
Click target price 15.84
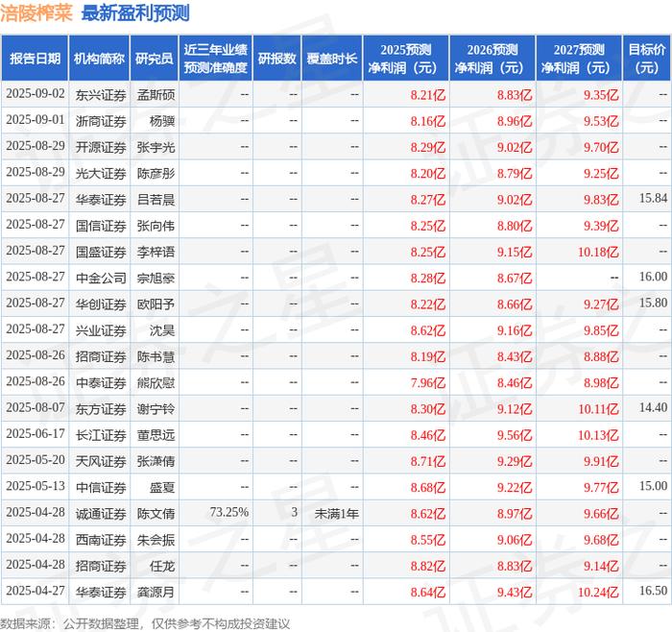[653, 198]
